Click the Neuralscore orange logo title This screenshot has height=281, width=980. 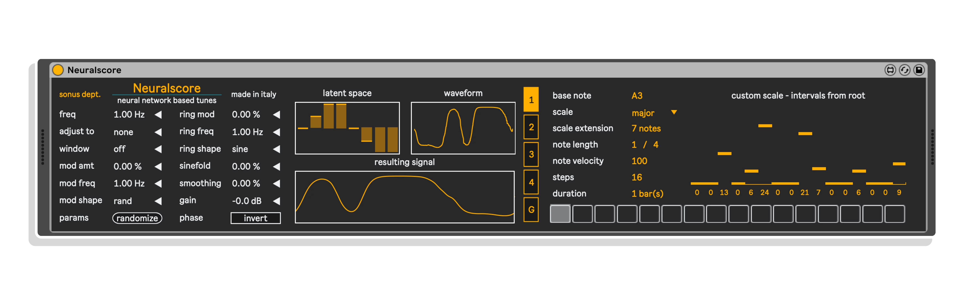pyautogui.click(x=167, y=88)
